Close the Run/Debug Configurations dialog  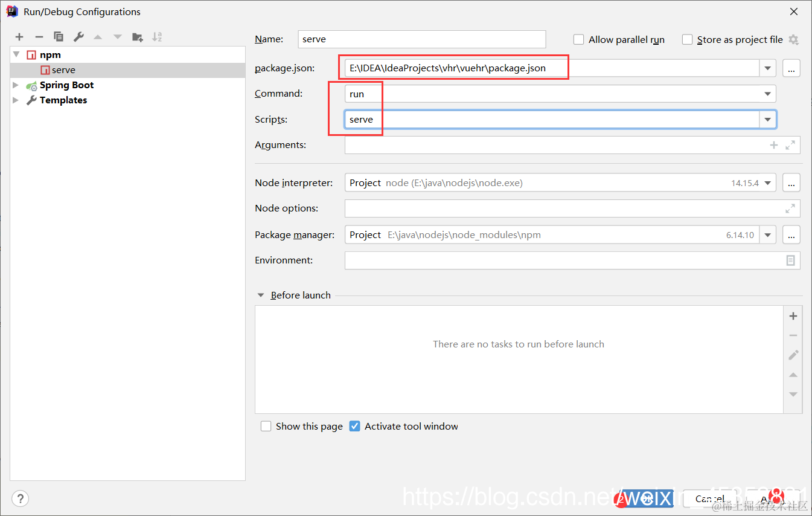[793, 11]
